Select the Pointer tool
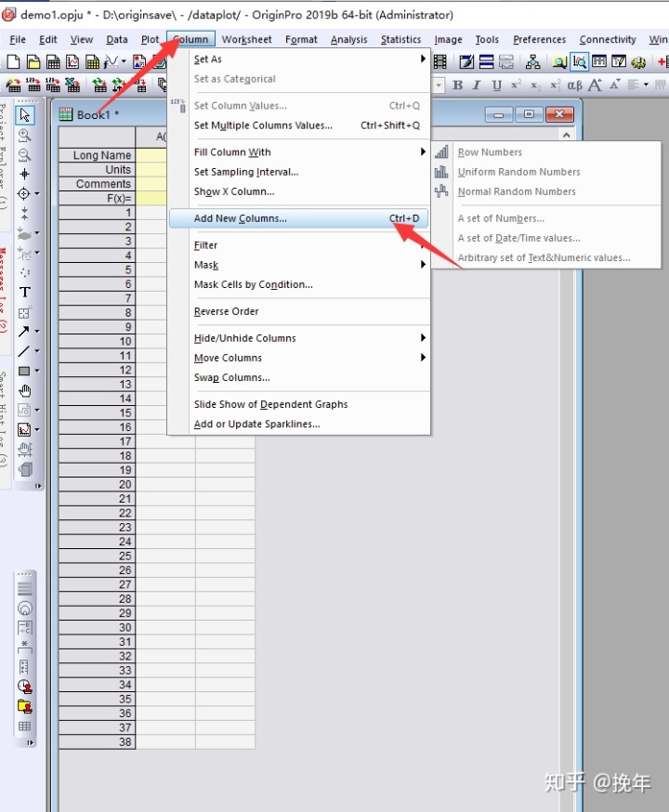Viewport: 669px width, 812px height. pos(24,115)
